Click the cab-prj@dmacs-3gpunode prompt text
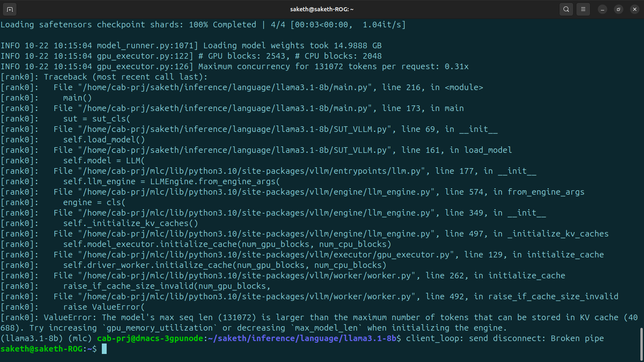Screen dimensions: 644x362 pyautogui.click(x=150, y=338)
